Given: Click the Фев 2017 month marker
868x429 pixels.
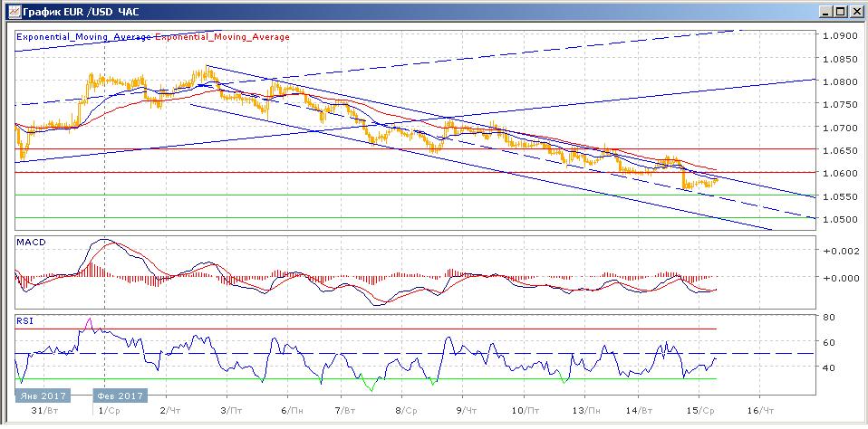Looking at the screenshot, I should [x=121, y=396].
